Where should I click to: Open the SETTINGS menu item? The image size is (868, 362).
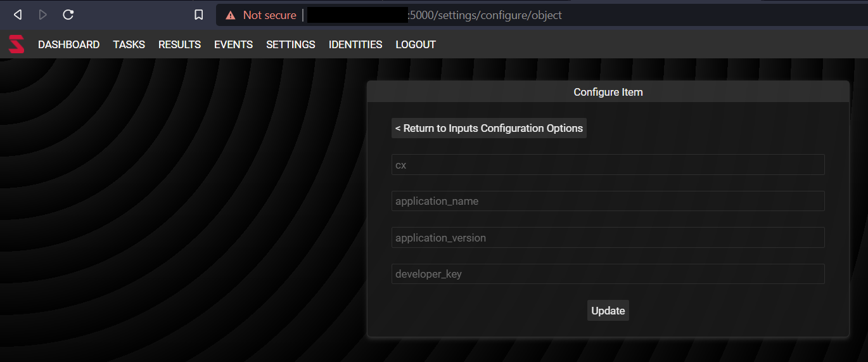[x=290, y=44]
